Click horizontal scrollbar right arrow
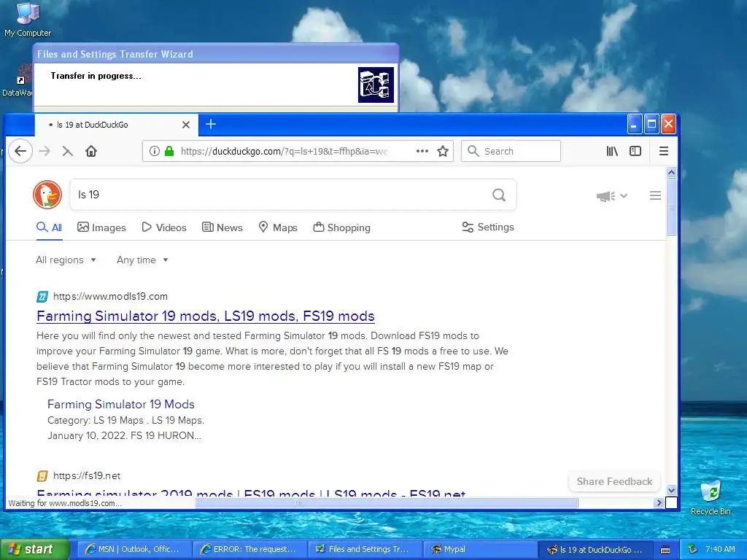 coord(659,502)
